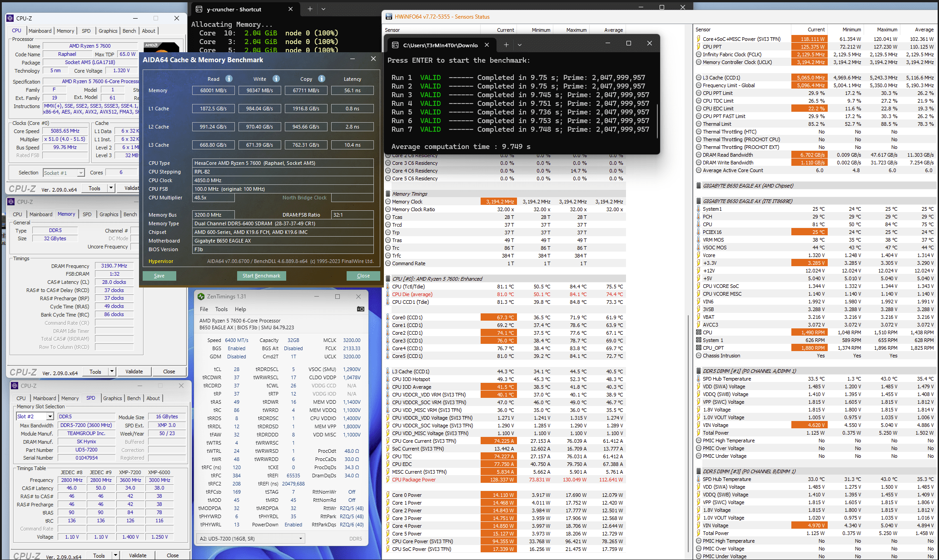Click the fan icon beside CPU_OPT in HWiNFO
Viewport: 939px width, 560px height.
point(699,348)
